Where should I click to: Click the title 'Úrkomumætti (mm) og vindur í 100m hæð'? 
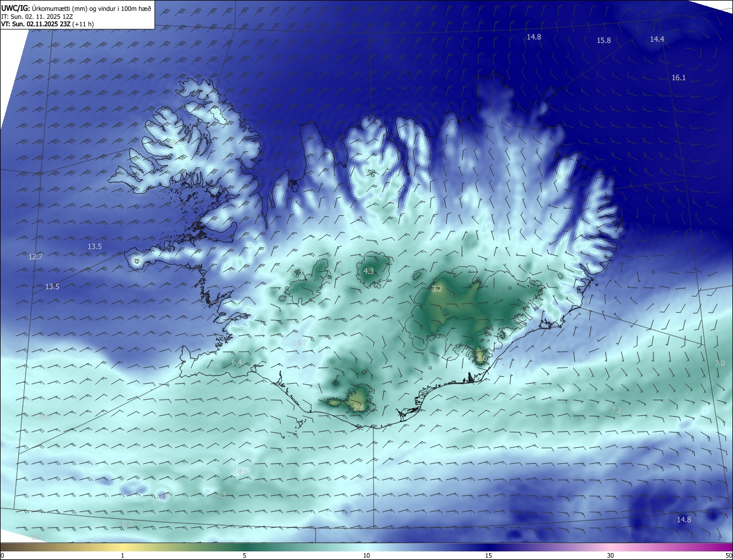pos(92,9)
